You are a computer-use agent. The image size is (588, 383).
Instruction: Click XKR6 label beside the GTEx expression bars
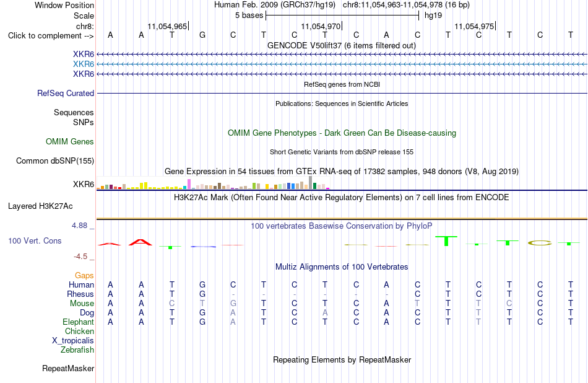click(84, 184)
